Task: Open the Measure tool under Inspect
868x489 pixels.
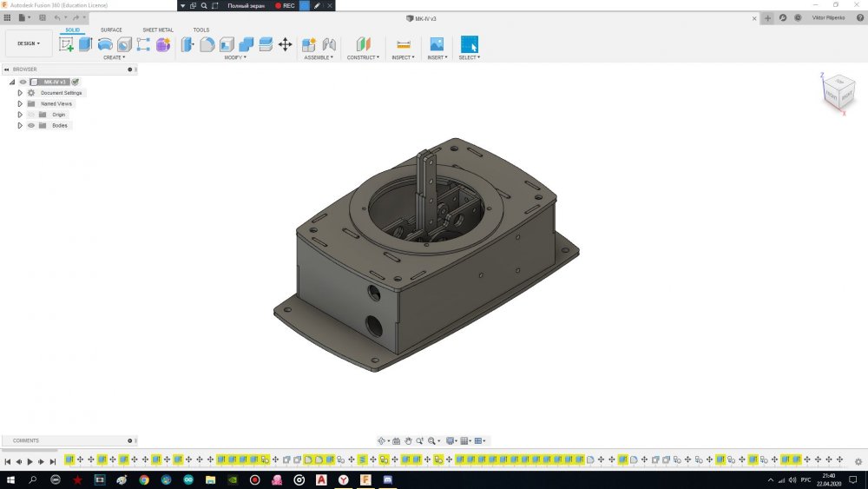Action: point(403,44)
